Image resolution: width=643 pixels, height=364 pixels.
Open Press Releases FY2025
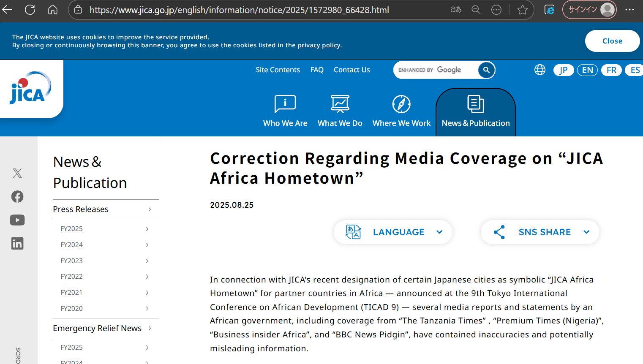tap(106, 229)
